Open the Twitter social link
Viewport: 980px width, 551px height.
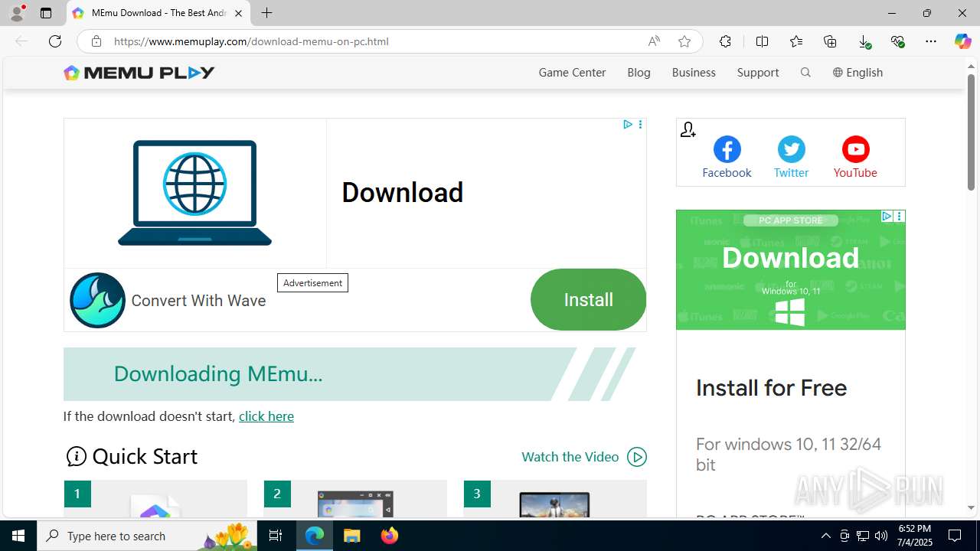[791, 158]
